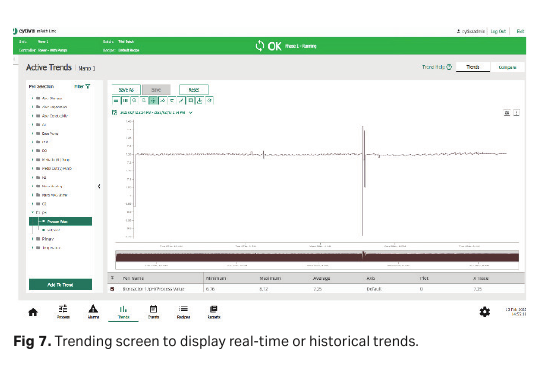Click the highlighted green chart toolbar icon
The height and width of the screenshot is (385, 535).
153,101
